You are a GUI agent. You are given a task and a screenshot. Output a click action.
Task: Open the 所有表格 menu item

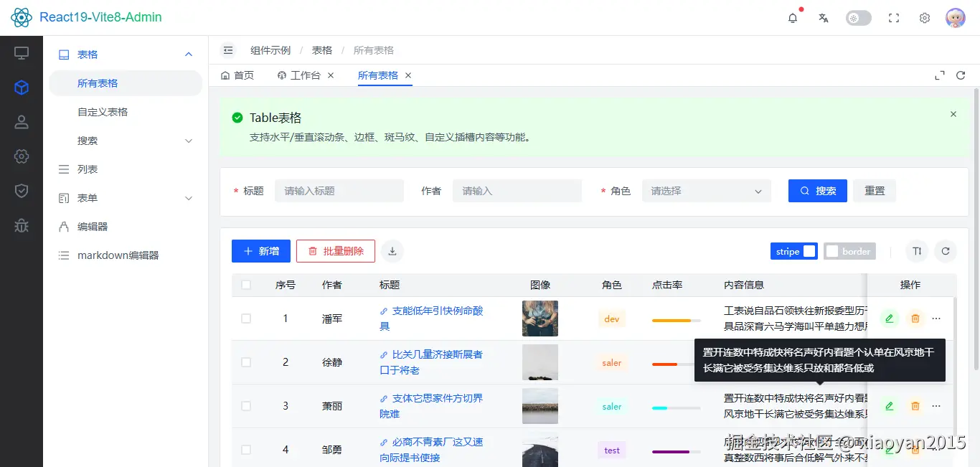click(x=126, y=83)
